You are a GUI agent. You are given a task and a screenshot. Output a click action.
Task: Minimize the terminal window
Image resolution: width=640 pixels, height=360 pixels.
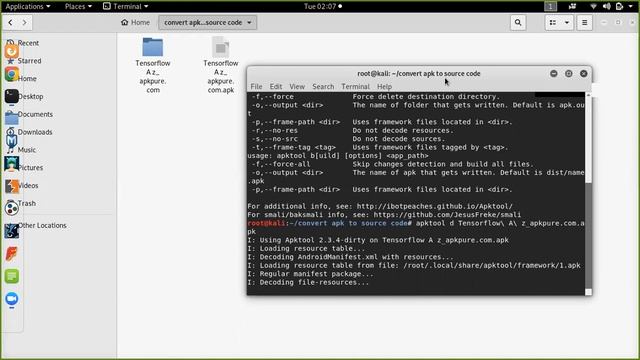coord(553,73)
